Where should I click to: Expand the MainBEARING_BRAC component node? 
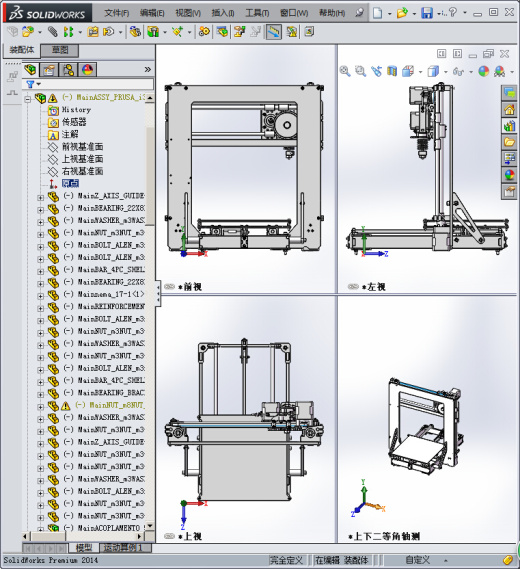(x=40, y=395)
